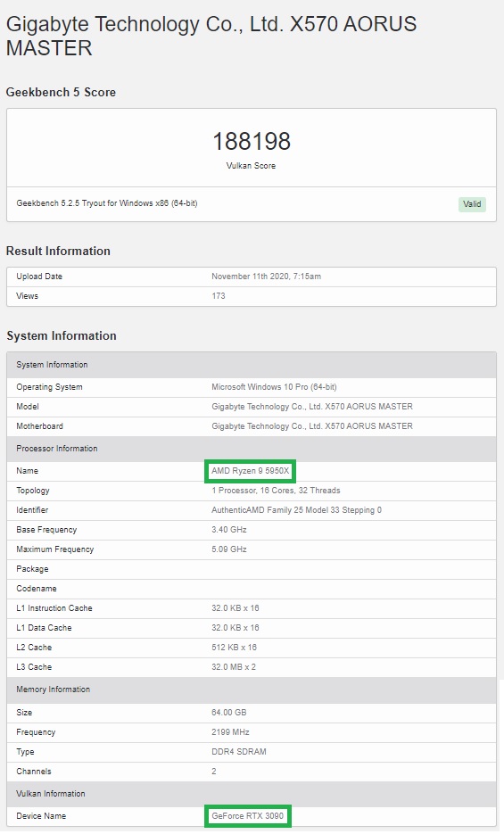This screenshot has height=834, width=504.
Task: Click the green Valid badge
Action: tap(472, 204)
